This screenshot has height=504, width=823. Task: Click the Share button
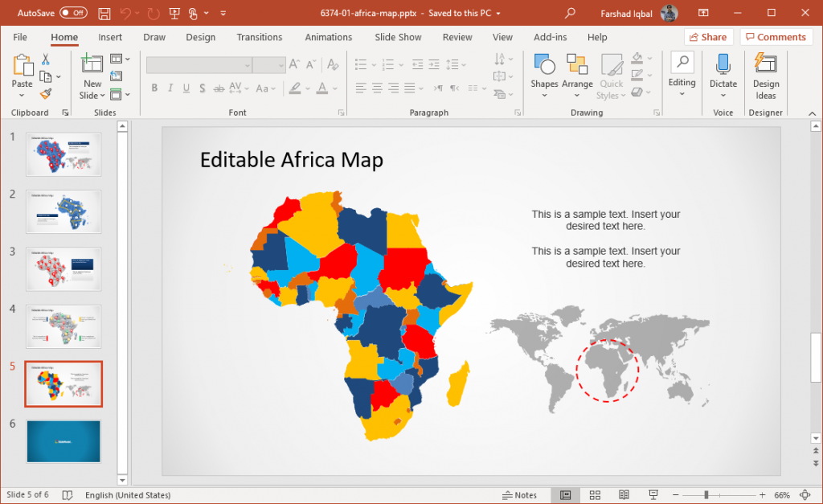click(708, 37)
